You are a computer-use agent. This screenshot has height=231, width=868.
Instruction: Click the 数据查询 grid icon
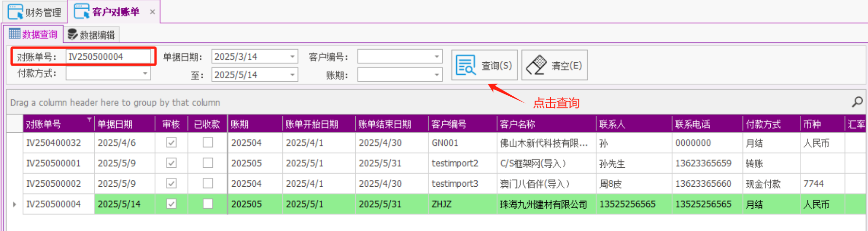point(15,34)
